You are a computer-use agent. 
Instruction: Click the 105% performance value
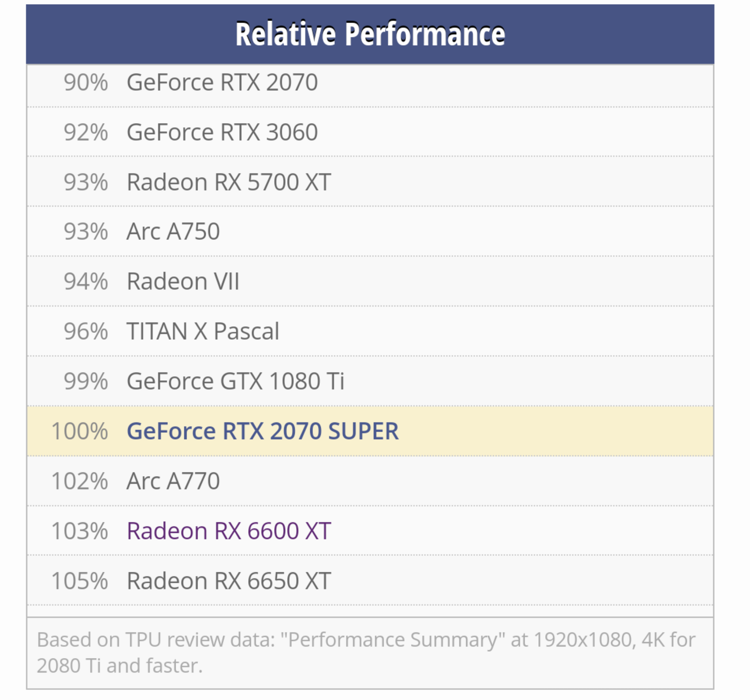coord(80,581)
